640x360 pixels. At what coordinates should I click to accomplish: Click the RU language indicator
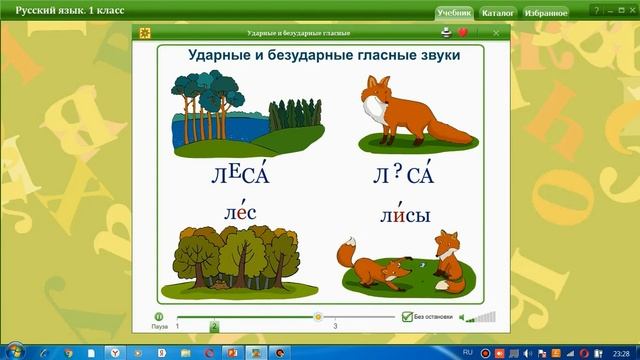click(x=468, y=352)
